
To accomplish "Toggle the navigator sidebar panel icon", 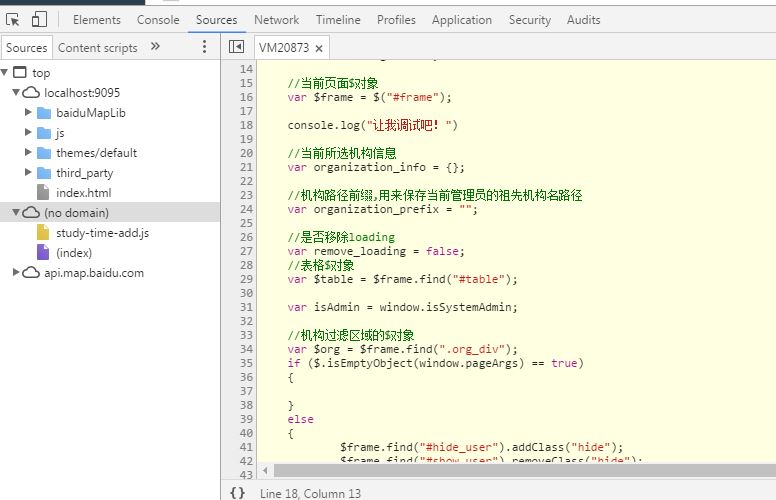I will point(236,47).
